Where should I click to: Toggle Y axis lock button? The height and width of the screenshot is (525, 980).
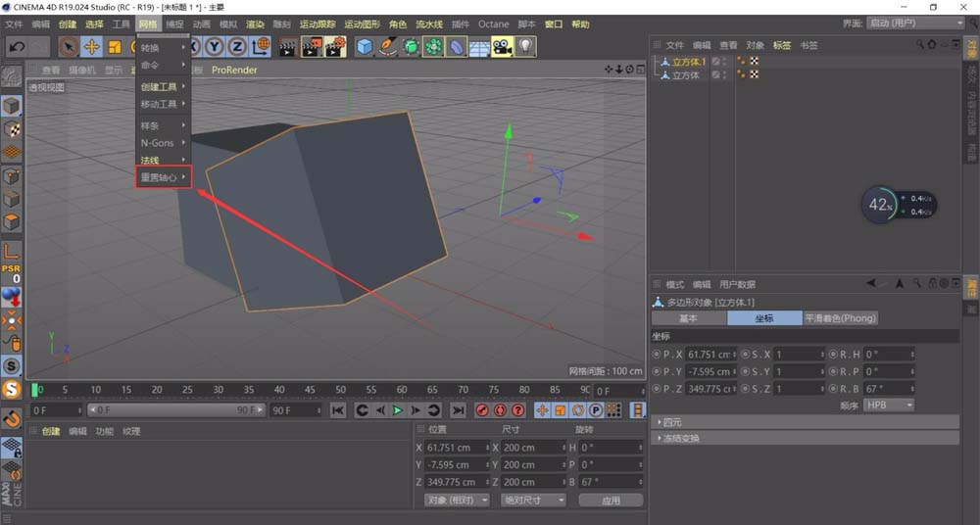(x=215, y=47)
